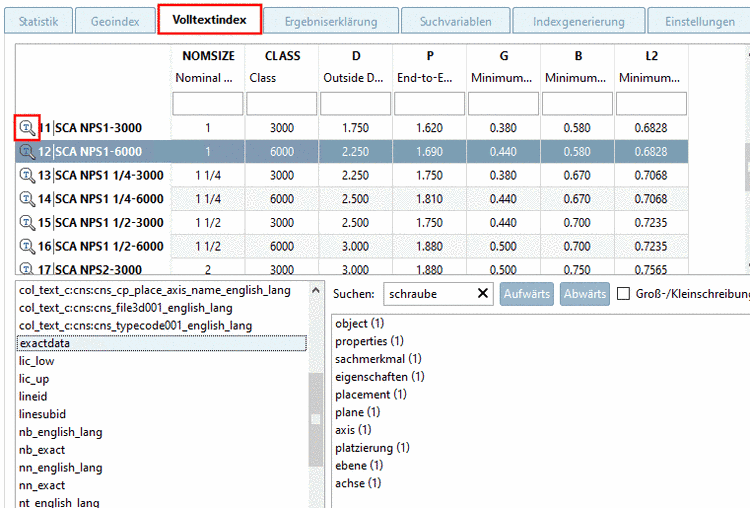This screenshot has width=750, height=508.
Task: Click magnifier icon for row SCA NPS1-3000
Action: tap(27, 128)
